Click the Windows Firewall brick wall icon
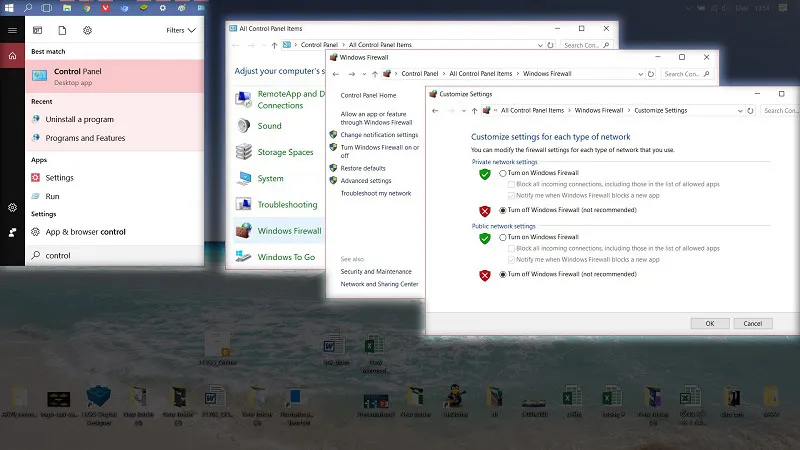This screenshot has height=450, width=800. 243,231
